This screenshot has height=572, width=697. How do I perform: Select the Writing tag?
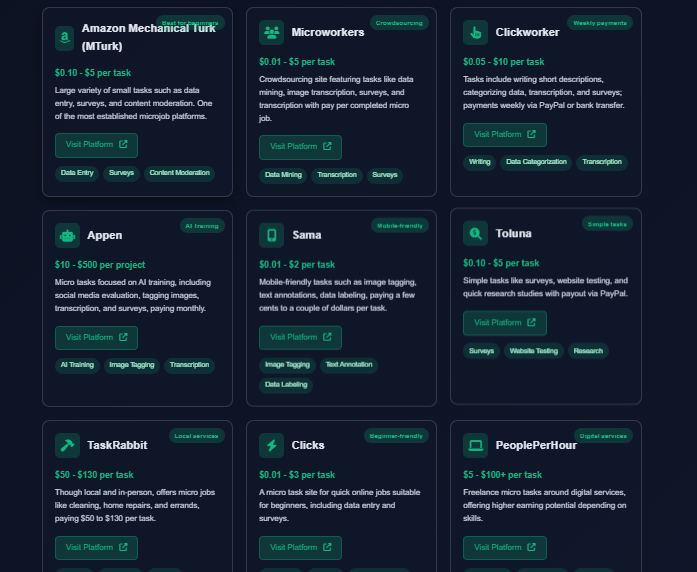[x=480, y=162]
